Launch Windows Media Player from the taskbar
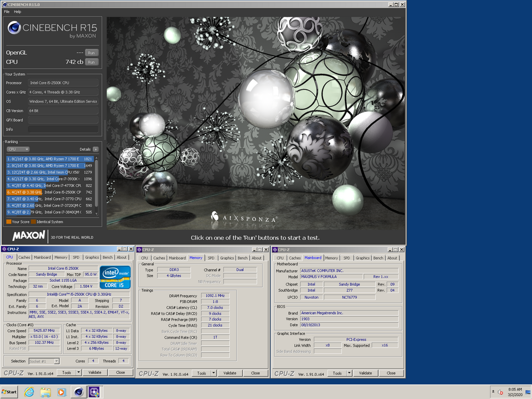Screen dimensions: 532x399 (62, 392)
